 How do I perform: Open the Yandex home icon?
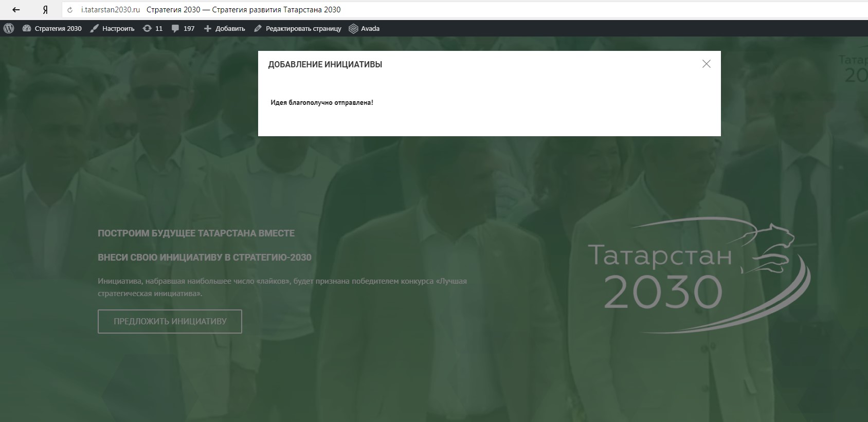tap(45, 10)
